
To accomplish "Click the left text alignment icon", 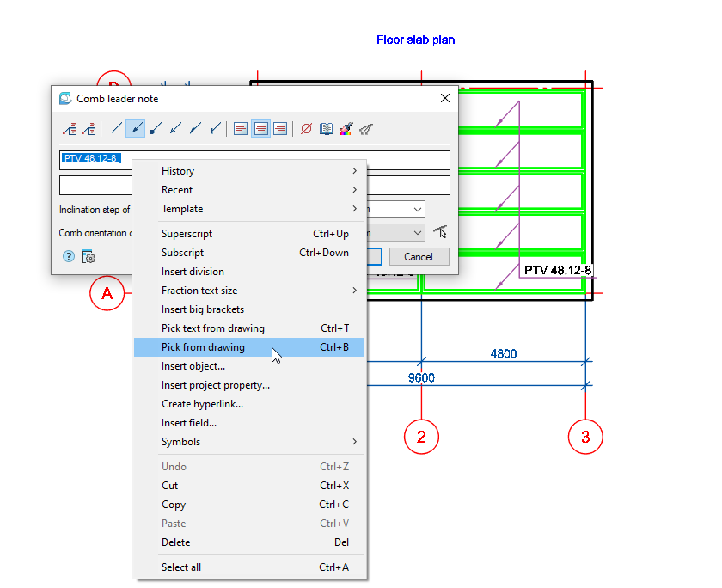I will (x=241, y=129).
